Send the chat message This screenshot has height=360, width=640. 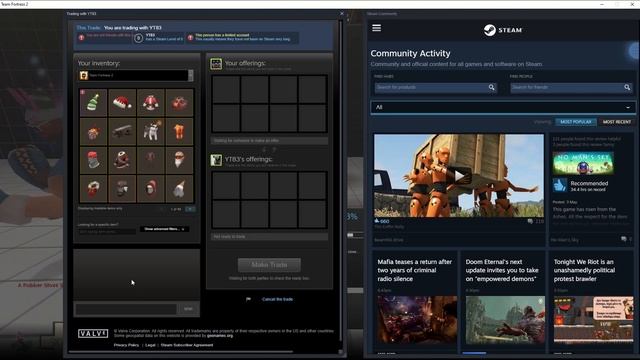(188, 309)
